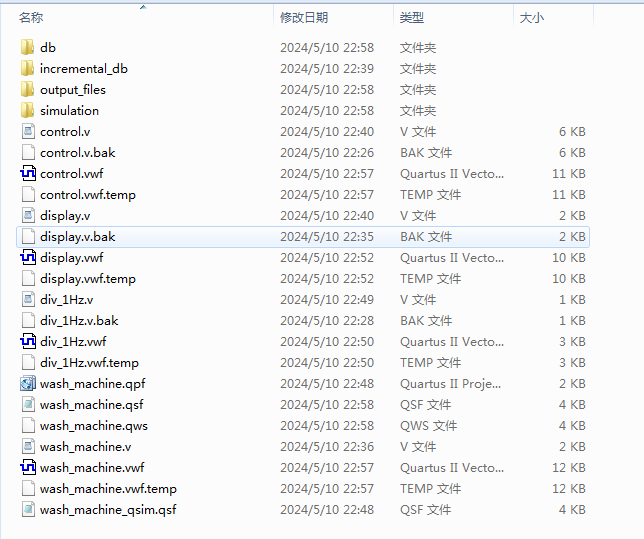Click the control.v file icon
This screenshot has height=539, width=644.
tap(28, 131)
